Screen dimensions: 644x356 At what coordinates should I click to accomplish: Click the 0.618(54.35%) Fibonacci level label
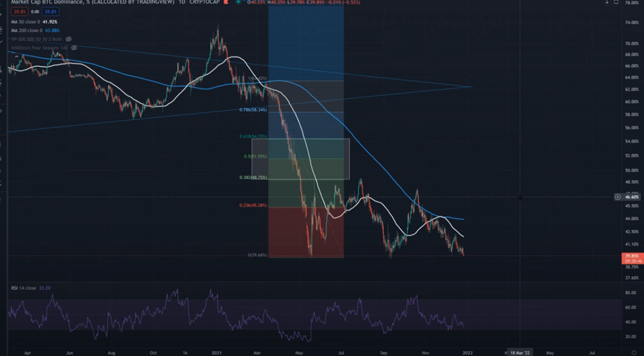pos(253,136)
